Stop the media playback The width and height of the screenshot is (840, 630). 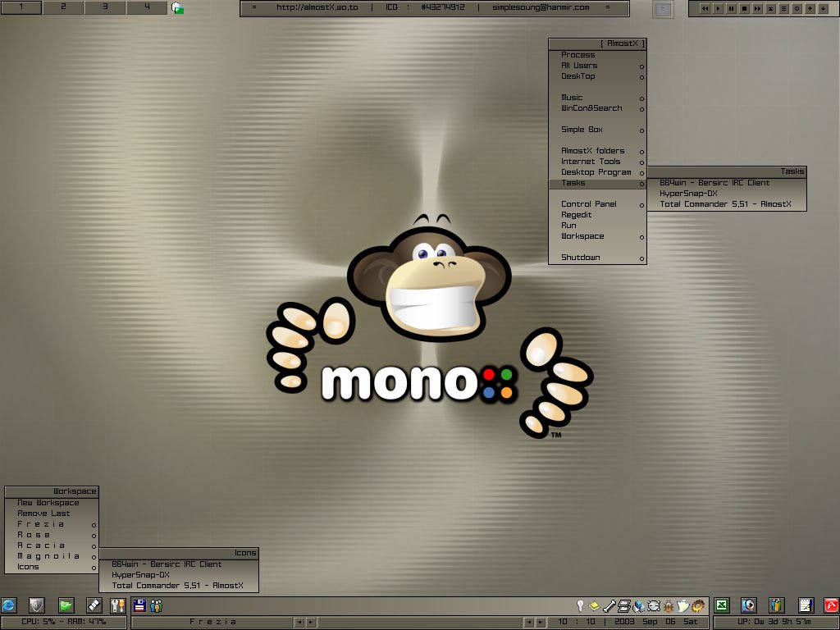coord(744,8)
